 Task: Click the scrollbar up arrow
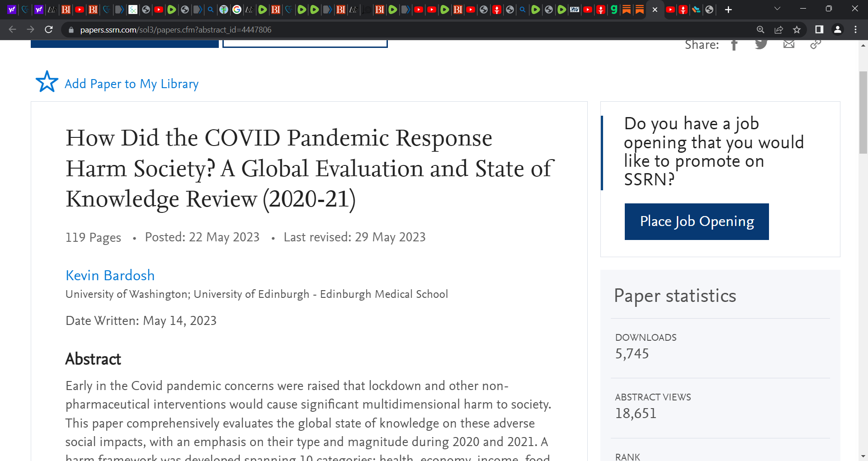tap(863, 46)
